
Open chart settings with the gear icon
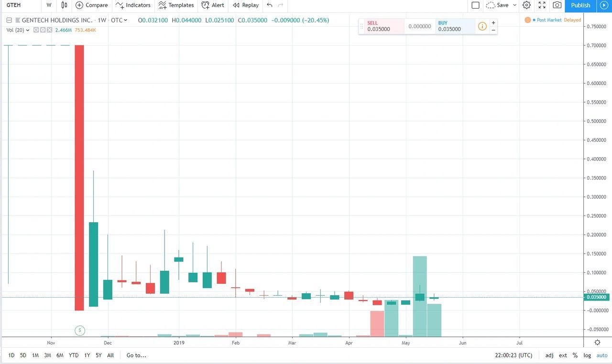526,5
